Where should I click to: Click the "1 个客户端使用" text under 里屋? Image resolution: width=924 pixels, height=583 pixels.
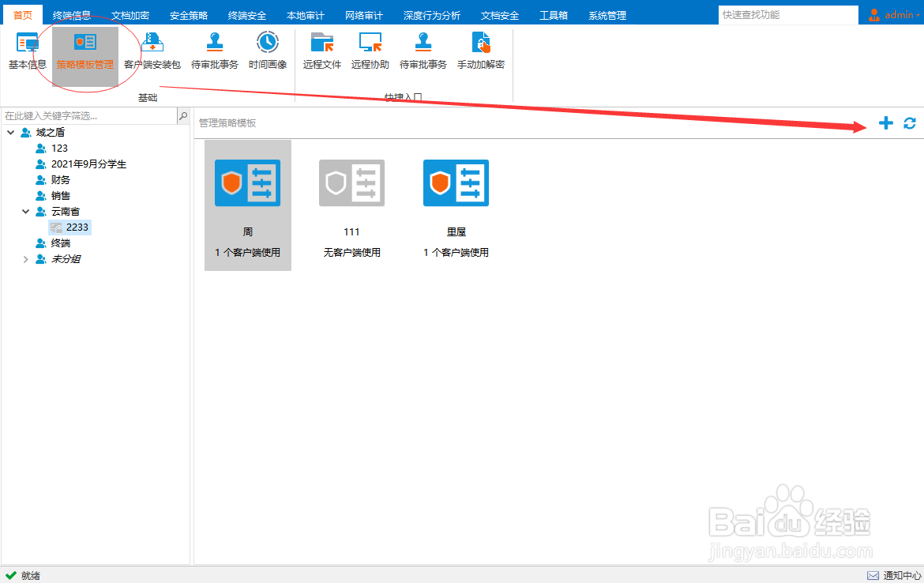pyautogui.click(x=456, y=252)
